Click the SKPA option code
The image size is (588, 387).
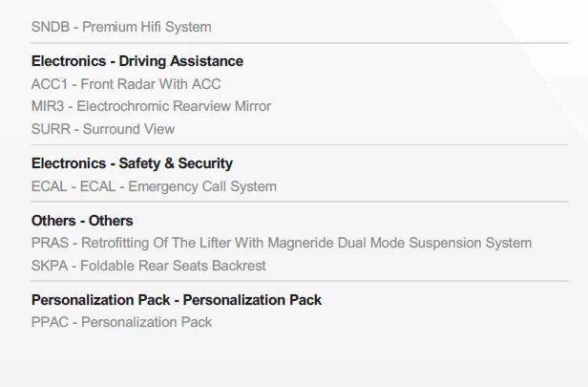click(x=50, y=266)
